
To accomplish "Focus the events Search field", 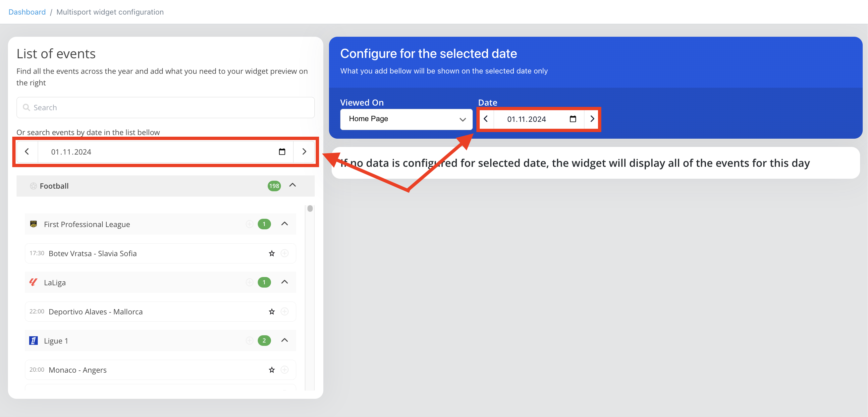I will [x=165, y=108].
